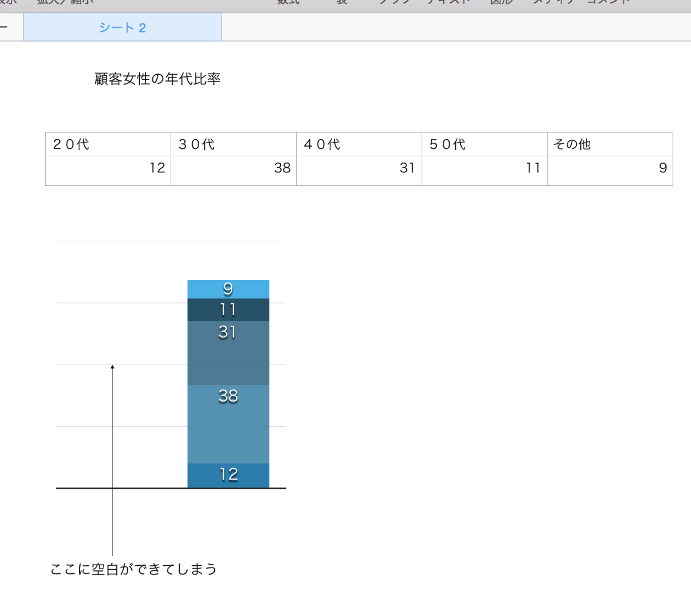Select the chart segment labeled 12
Image resolution: width=691 pixels, height=616 pixels.
pos(228,475)
